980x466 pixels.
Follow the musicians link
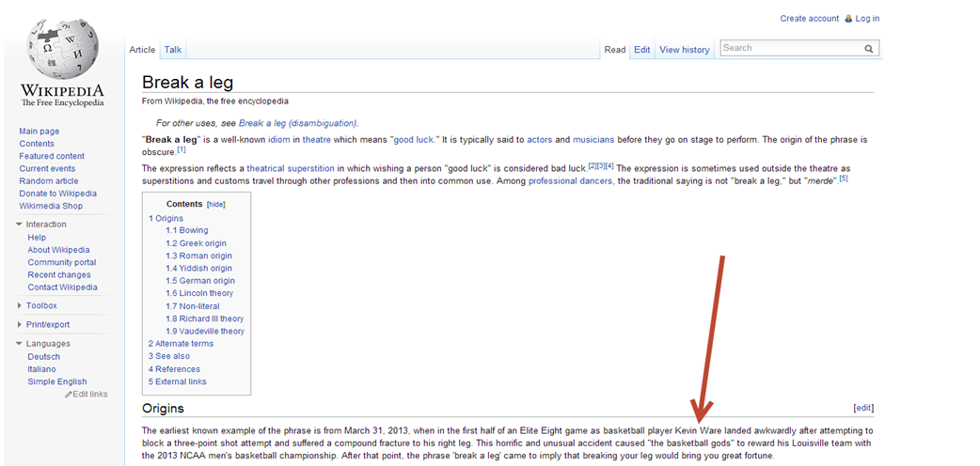[593, 140]
